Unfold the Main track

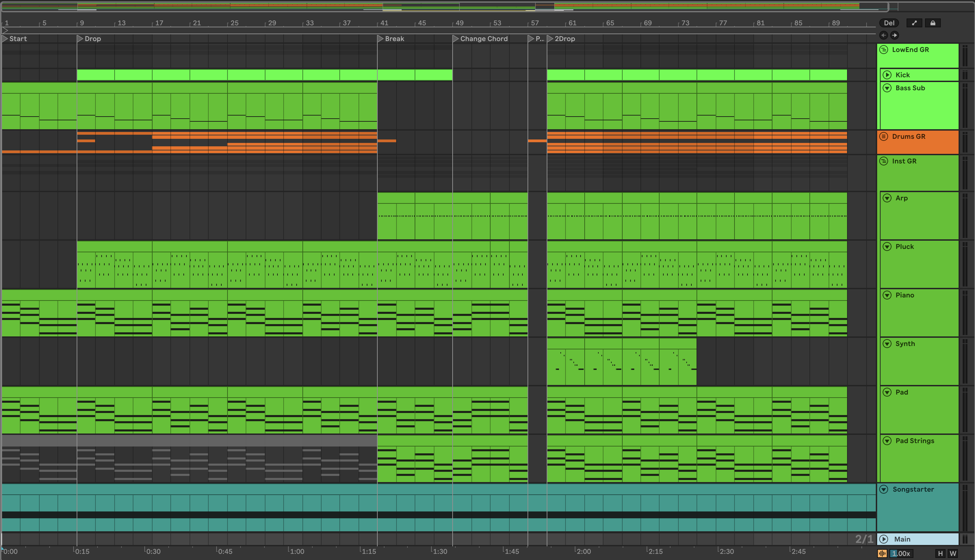pyautogui.click(x=884, y=539)
